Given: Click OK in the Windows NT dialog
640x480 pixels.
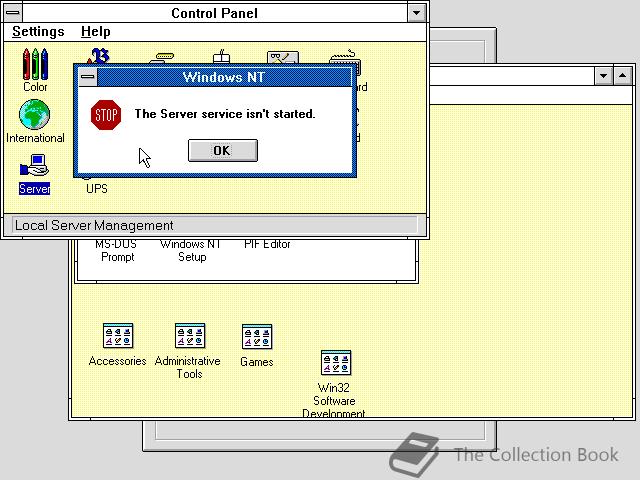Looking at the screenshot, I should pyautogui.click(x=223, y=150).
